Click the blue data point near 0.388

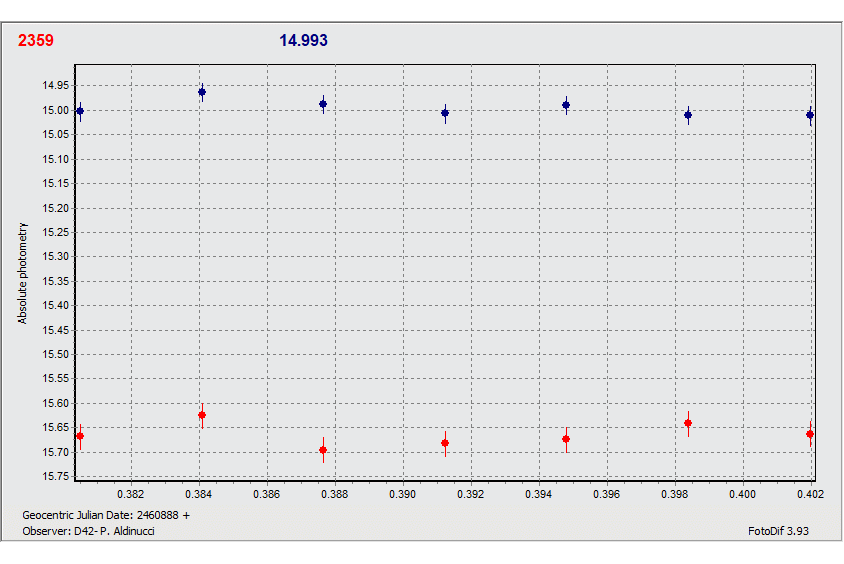tap(323, 104)
